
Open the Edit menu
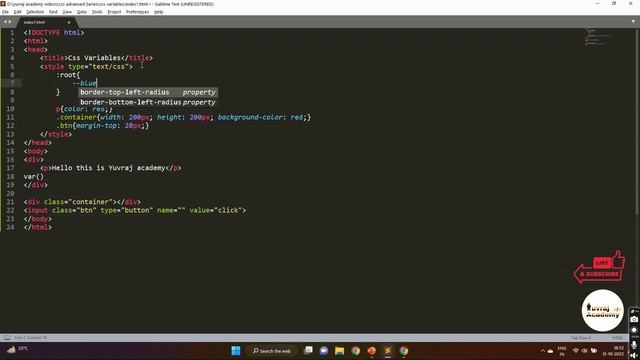(17, 12)
